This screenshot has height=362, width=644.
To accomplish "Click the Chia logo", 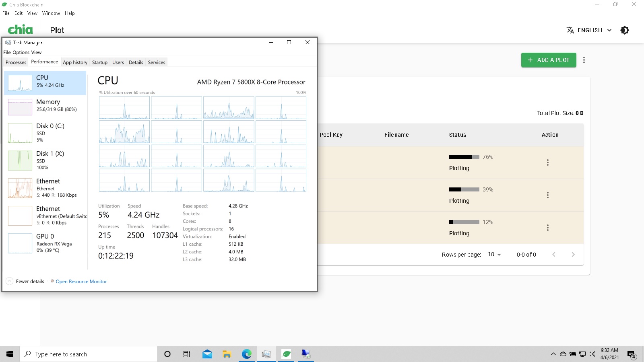I will [x=20, y=30].
